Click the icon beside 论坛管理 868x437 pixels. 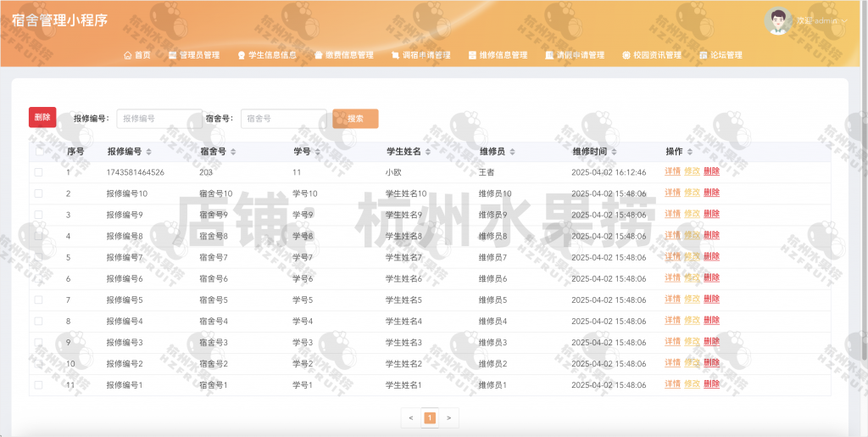(x=704, y=55)
